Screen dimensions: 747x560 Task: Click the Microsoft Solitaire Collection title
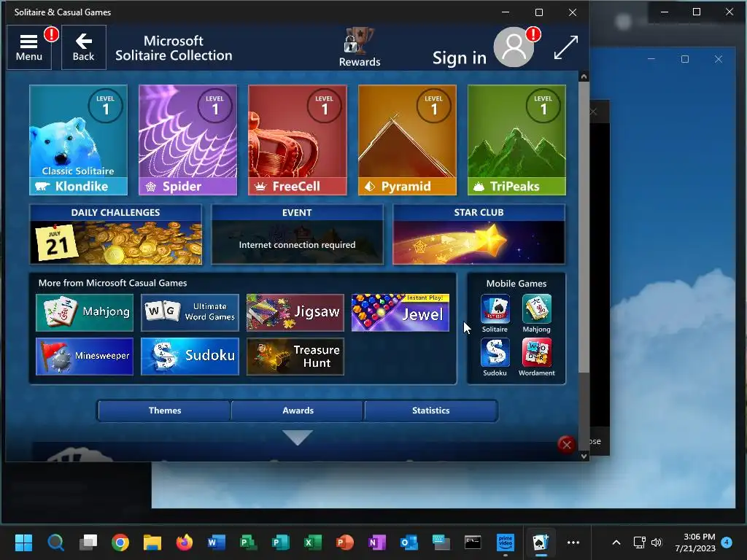tap(174, 48)
